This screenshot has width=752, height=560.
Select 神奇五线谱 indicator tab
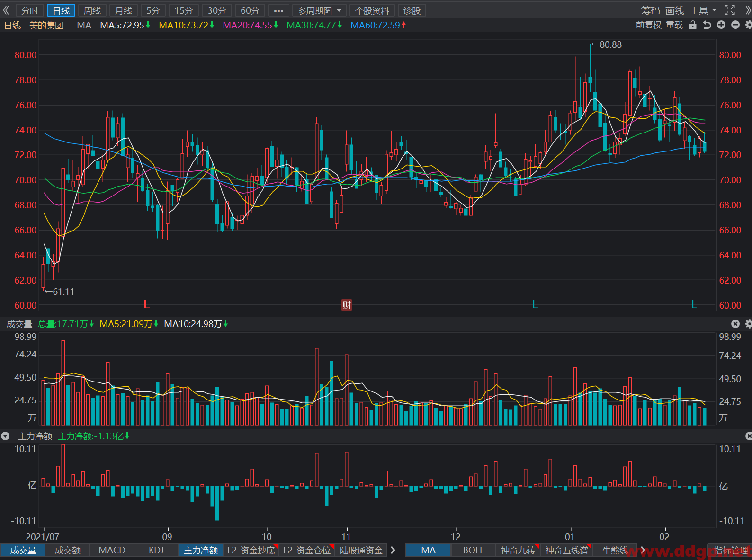pyautogui.click(x=566, y=550)
